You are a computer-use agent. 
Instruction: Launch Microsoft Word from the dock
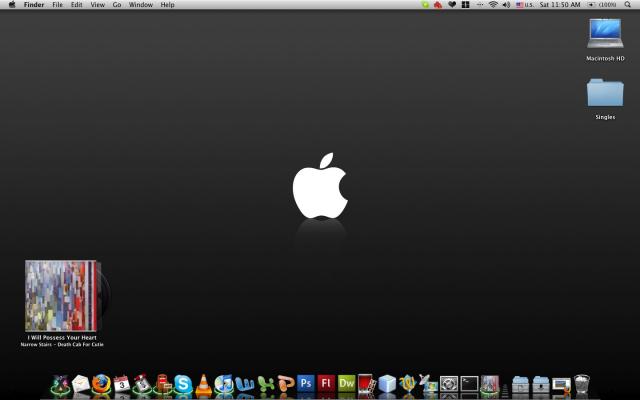[244, 384]
